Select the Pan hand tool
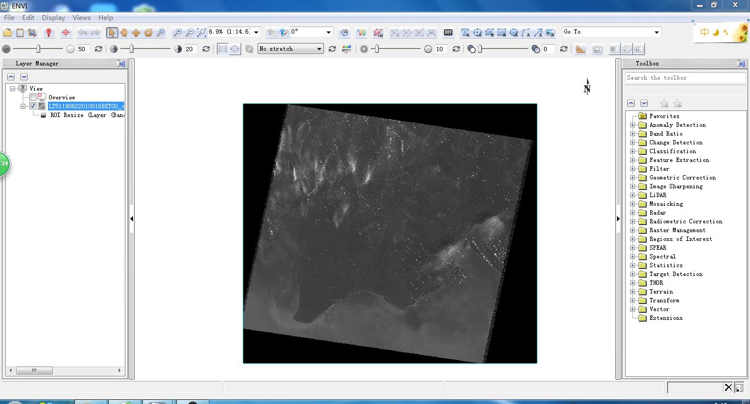The height and width of the screenshot is (404, 750). (124, 33)
